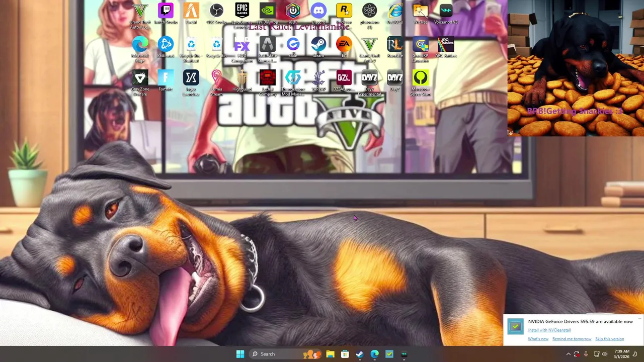Select Battlestate Games Launcher icon
The image size is (644, 362).
267,49
